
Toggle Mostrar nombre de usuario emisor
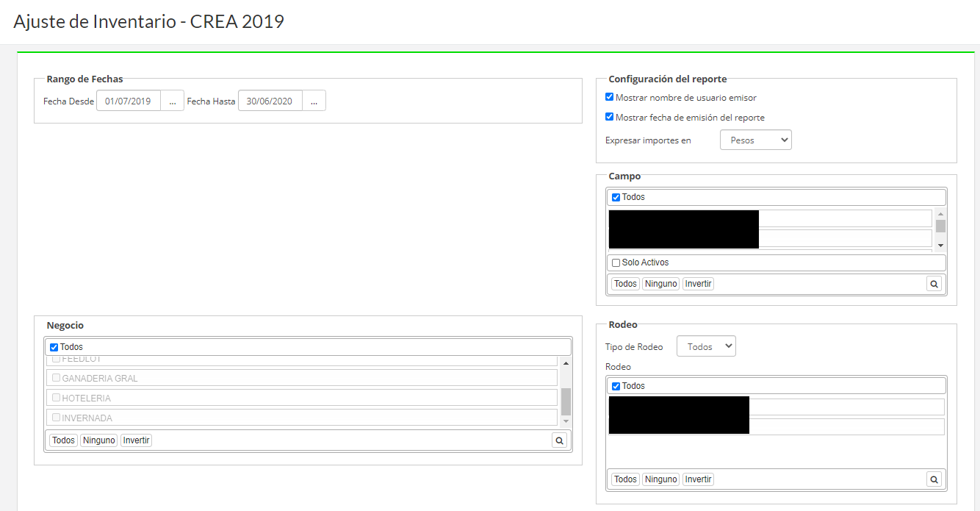coord(609,97)
